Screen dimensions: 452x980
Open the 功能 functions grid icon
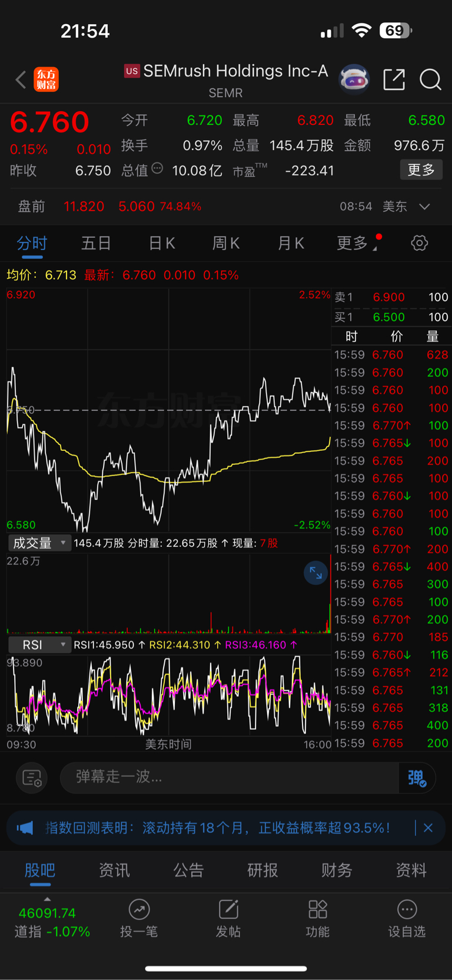318,910
